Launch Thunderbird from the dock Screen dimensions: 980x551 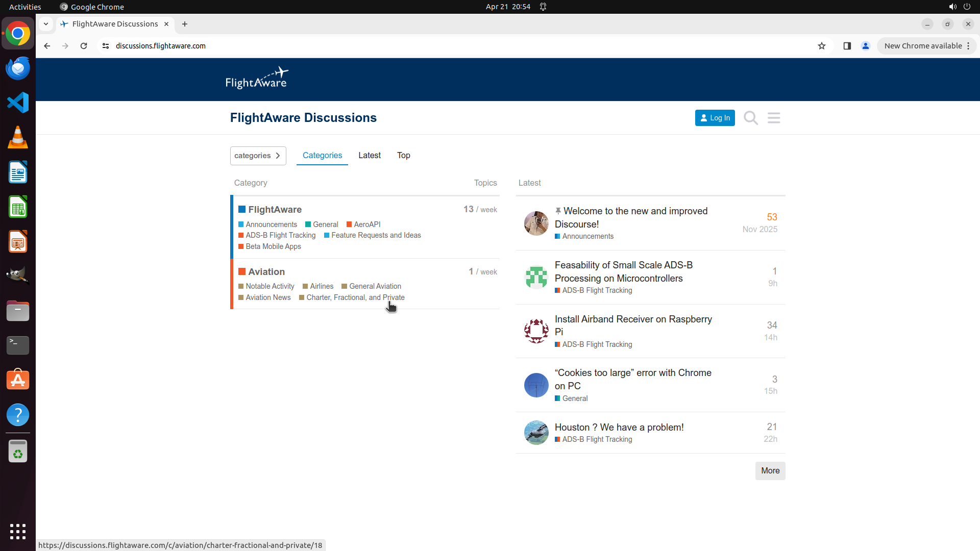pyautogui.click(x=18, y=68)
